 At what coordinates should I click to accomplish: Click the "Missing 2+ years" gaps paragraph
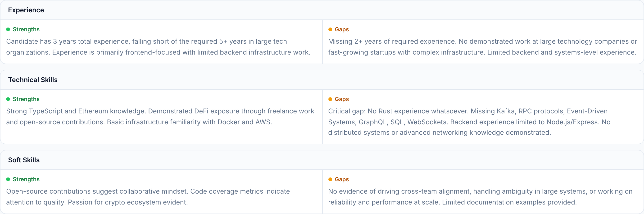point(482,47)
